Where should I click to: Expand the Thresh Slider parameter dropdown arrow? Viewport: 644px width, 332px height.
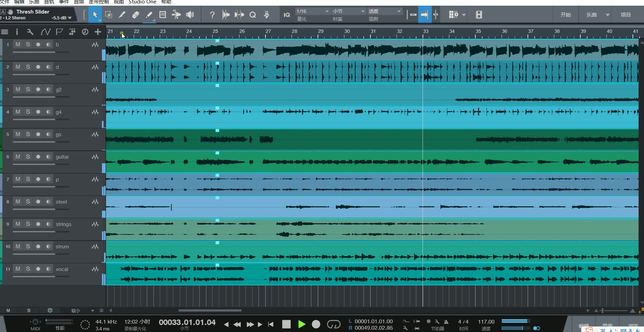click(70, 18)
